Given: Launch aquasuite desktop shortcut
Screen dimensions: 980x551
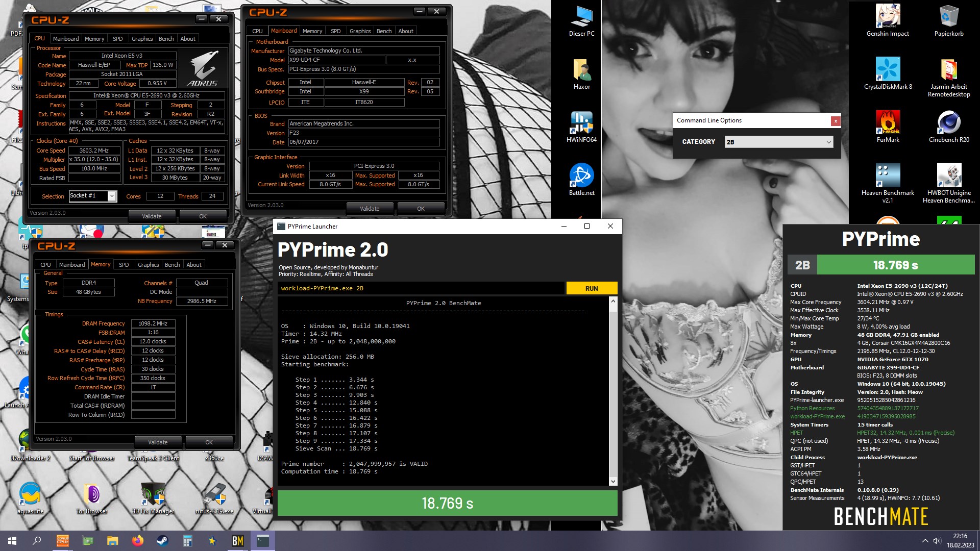Looking at the screenshot, I should click(30, 497).
